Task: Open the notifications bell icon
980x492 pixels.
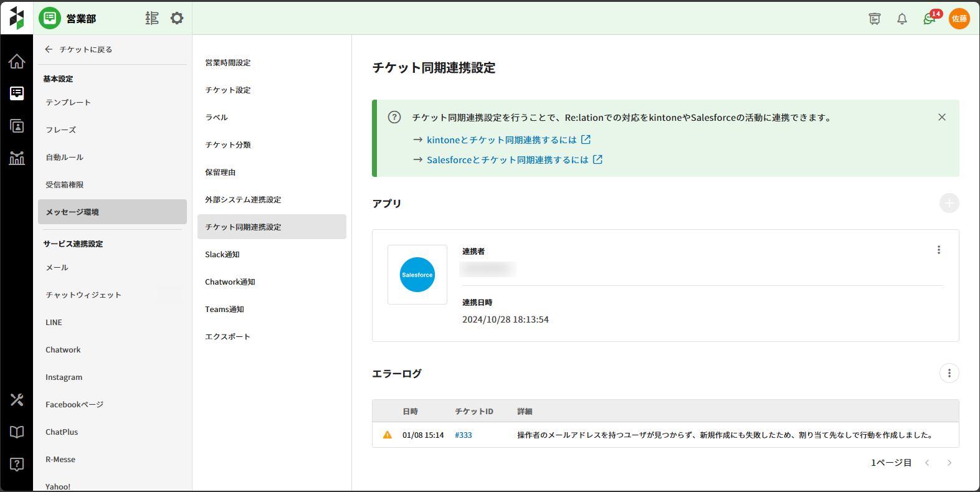Action: [x=902, y=19]
